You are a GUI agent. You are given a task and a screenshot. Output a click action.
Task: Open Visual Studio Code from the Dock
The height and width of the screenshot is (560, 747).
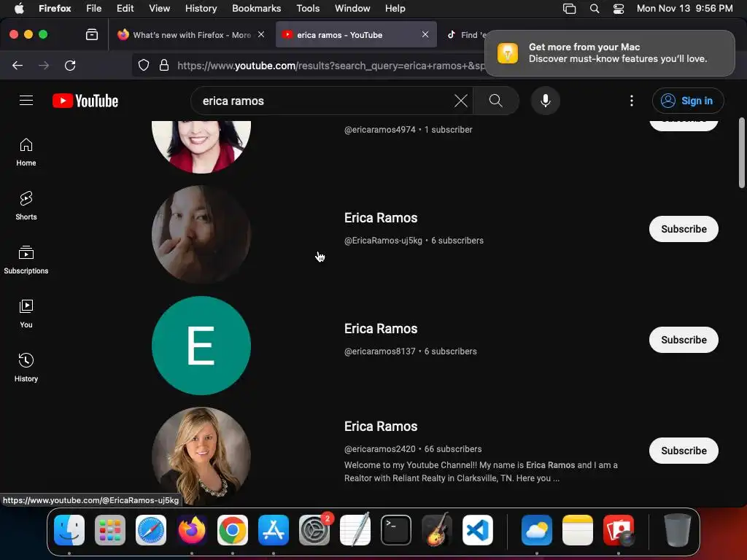click(x=477, y=530)
